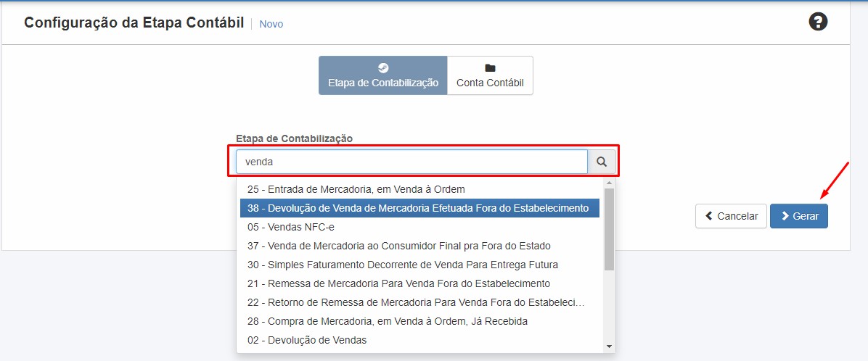Screen dimensions: 868x361
Task: Open the Conta Contábil tab
Action: point(490,75)
